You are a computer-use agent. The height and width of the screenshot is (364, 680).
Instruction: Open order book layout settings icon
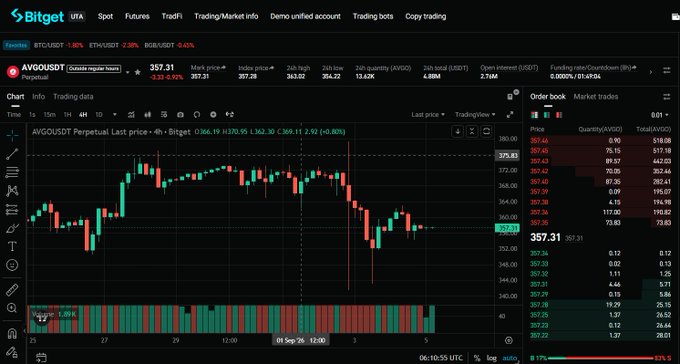click(x=667, y=96)
